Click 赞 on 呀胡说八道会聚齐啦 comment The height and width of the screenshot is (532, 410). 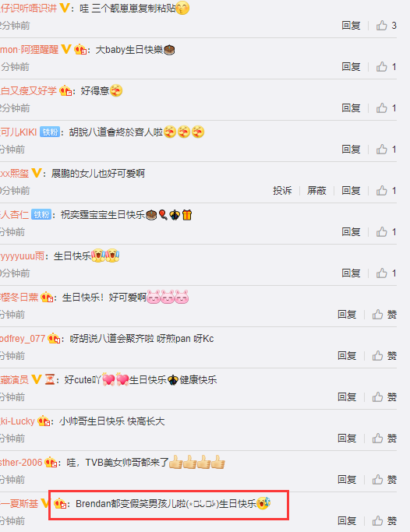[x=384, y=356]
